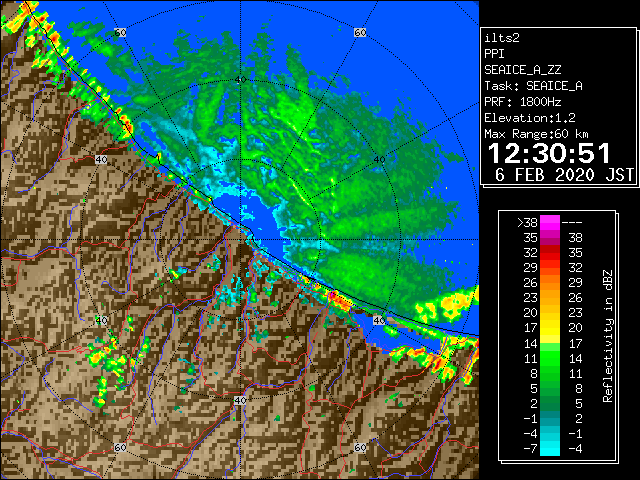Pick the cyan -7 to -4 dBZ swatch
This screenshot has height=480, width=640.
(x=550, y=449)
